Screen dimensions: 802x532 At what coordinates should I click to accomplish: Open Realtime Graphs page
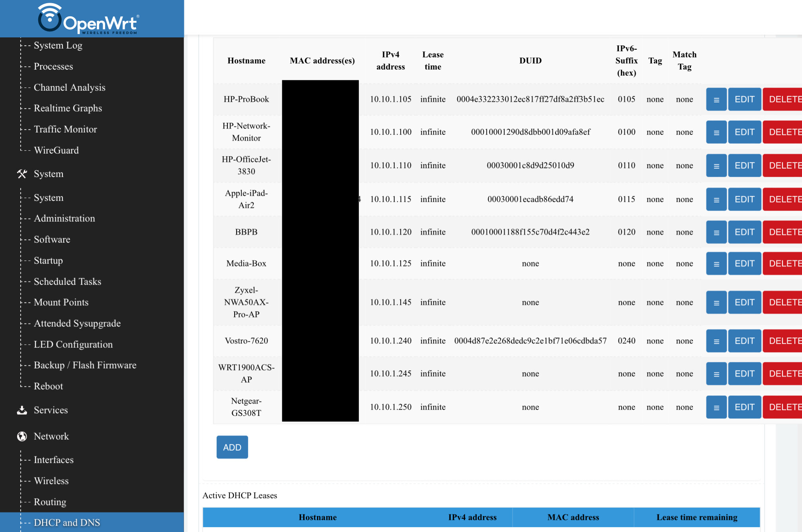(68, 108)
